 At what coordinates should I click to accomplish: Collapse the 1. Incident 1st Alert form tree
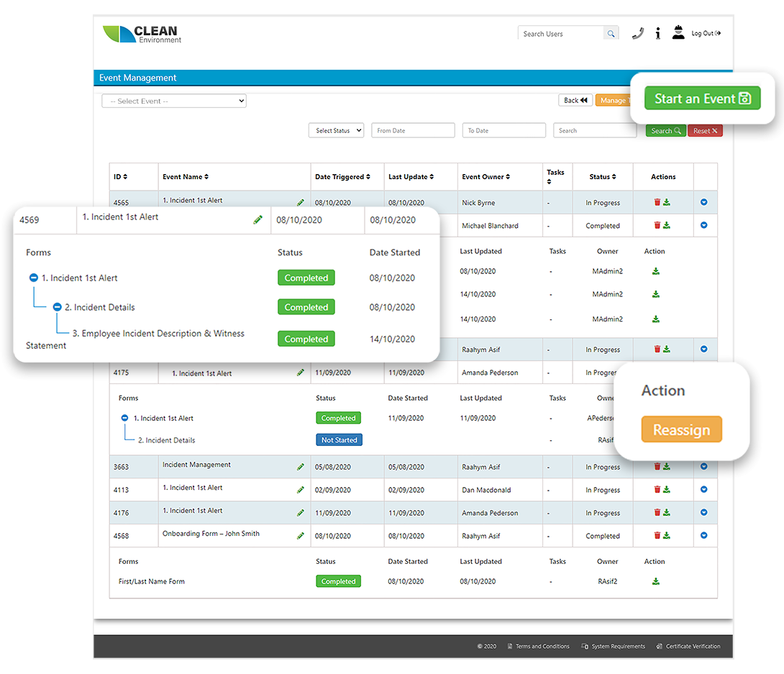tap(33, 278)
